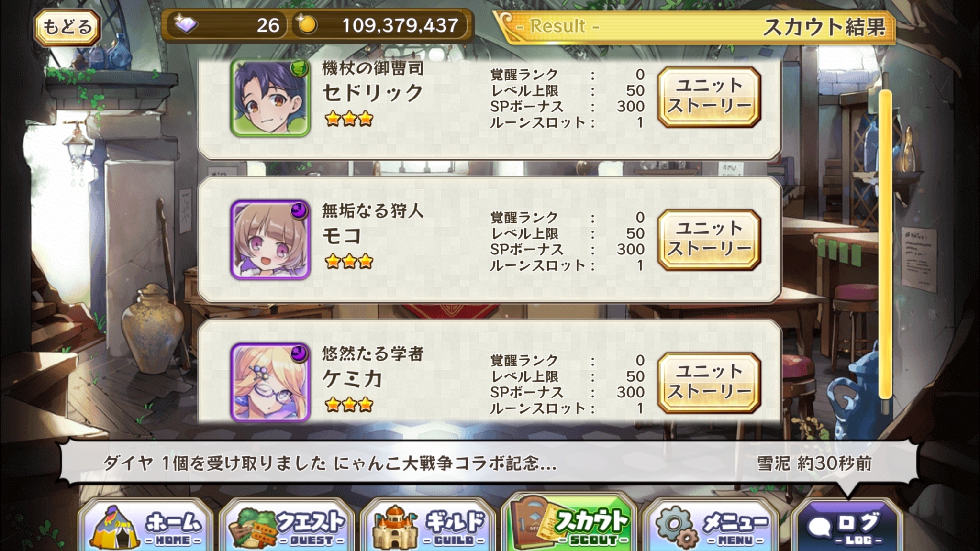Viewport: 980px width, 551px height.
Task: Open the ホーム HOME tent tab
Action: coord(146,525)
